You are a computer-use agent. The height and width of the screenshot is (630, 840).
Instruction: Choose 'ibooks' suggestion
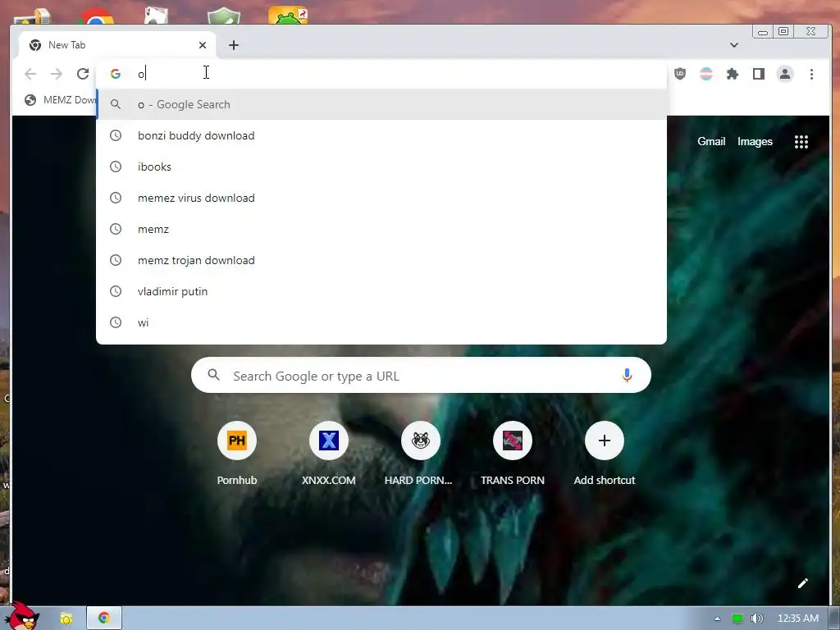point(381,167)
